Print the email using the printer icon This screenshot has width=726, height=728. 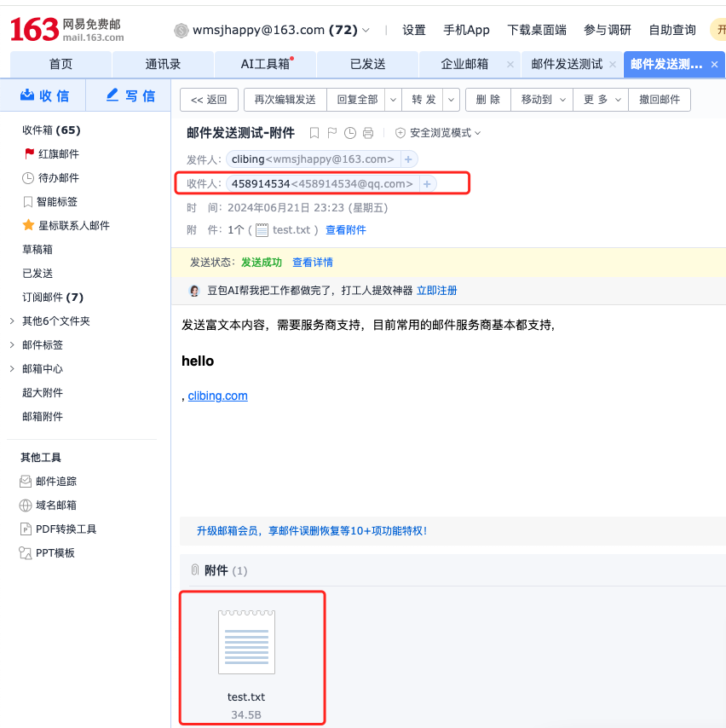pos(368,133)
